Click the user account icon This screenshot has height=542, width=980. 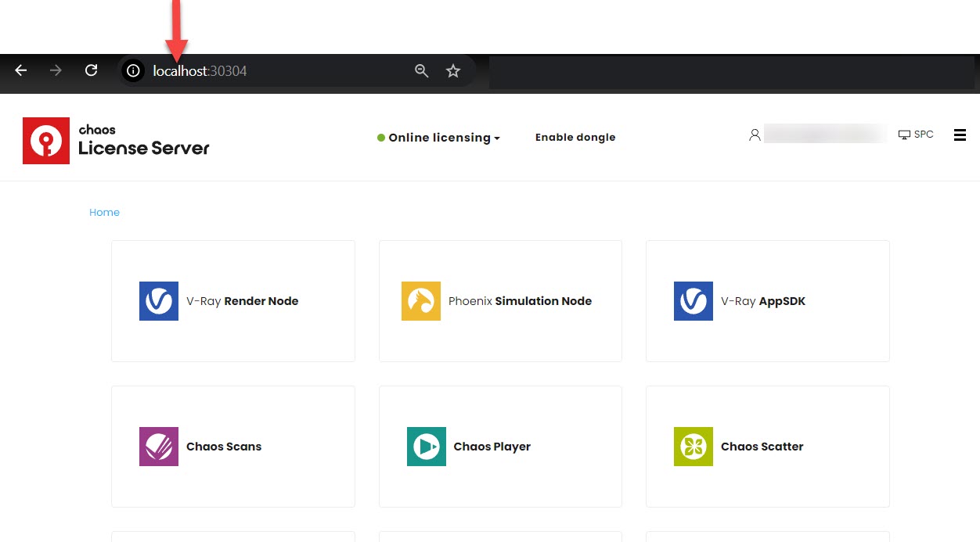click(755, 135)
